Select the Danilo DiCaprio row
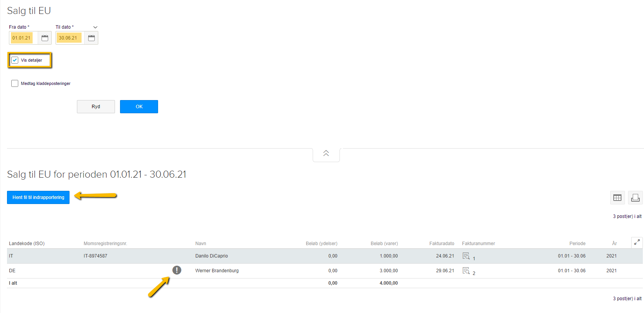 point(211,256)
